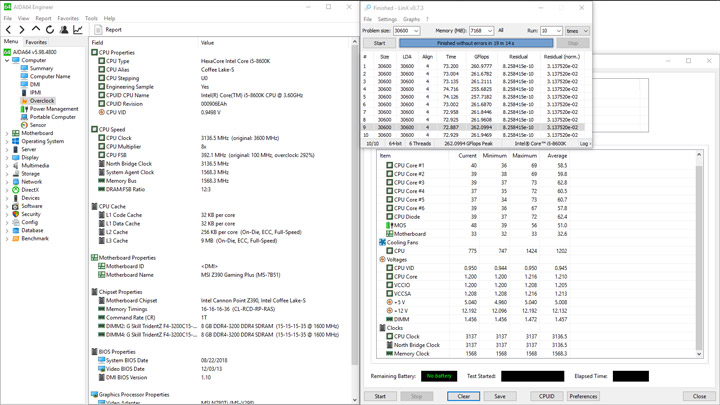Open the DMI tree entry

35,84
